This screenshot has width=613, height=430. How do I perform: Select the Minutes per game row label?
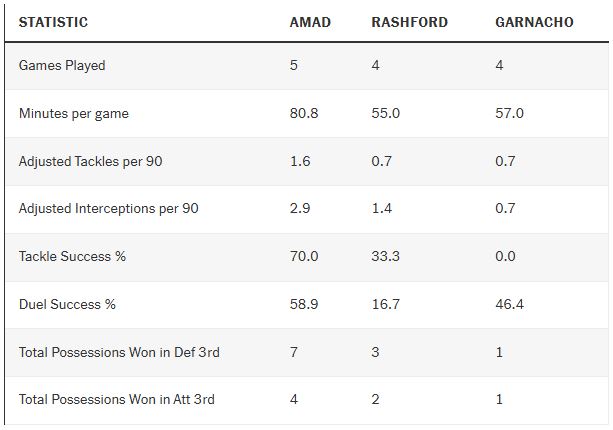tap(74, 113)
